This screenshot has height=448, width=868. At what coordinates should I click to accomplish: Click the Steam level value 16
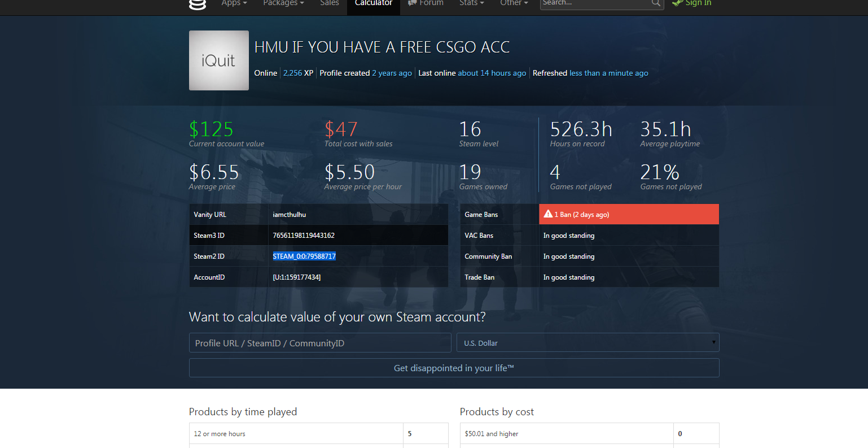470,129
